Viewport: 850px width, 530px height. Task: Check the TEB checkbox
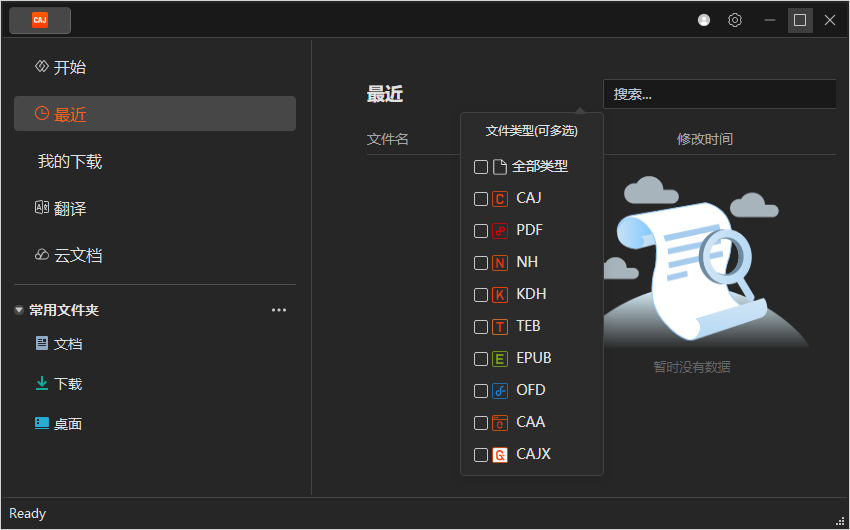481,327
